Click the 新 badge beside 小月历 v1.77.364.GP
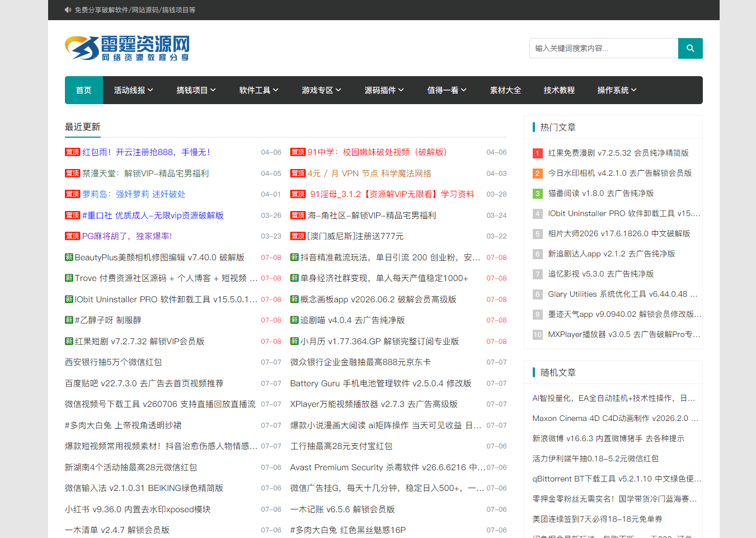 294,341
